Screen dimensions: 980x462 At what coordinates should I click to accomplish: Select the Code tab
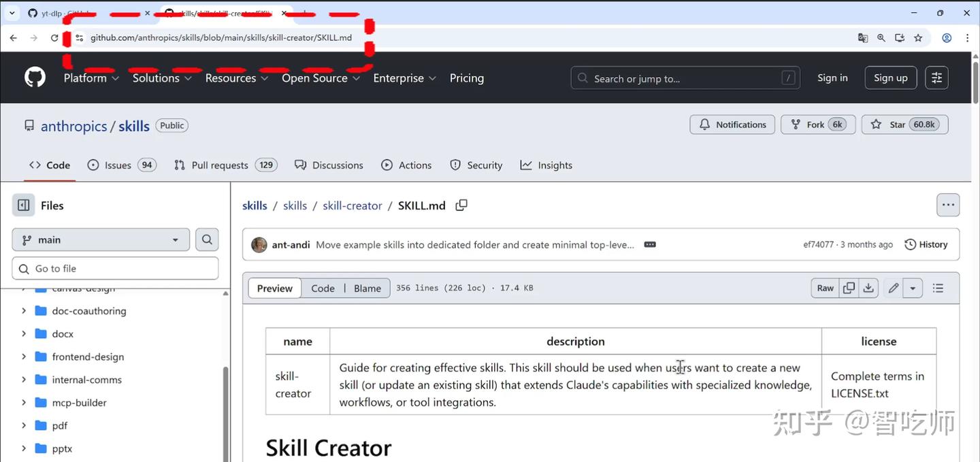pos(50,165)
